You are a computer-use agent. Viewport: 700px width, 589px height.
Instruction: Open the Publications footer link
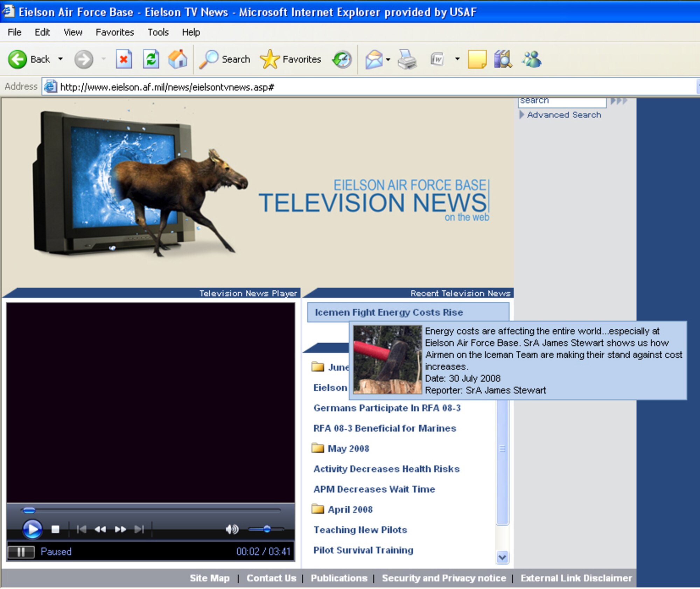coord(339,578)
